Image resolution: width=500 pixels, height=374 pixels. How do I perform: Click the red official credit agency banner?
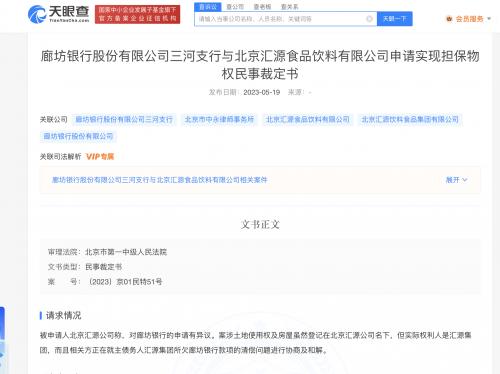pyautogui.click(x=137, y=14)
